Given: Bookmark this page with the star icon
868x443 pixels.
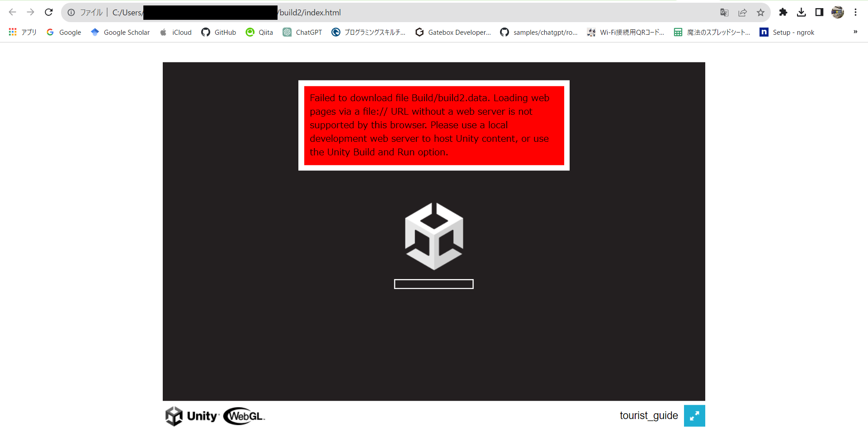Looking at the screenshot, I should (x=761, y=12).
